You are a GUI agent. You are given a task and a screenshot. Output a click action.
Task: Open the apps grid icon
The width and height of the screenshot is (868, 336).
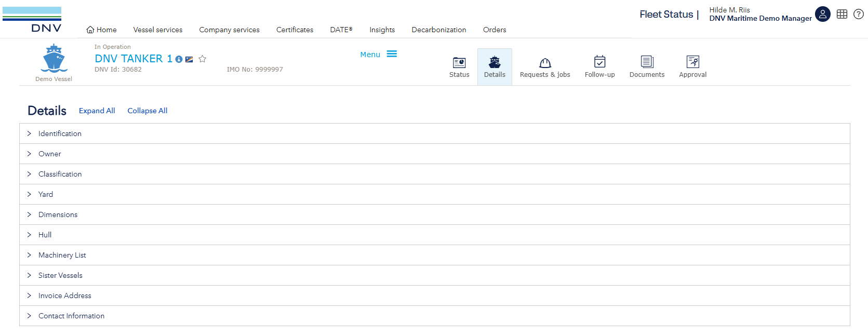pyautogui.click(x=842, y=14)
